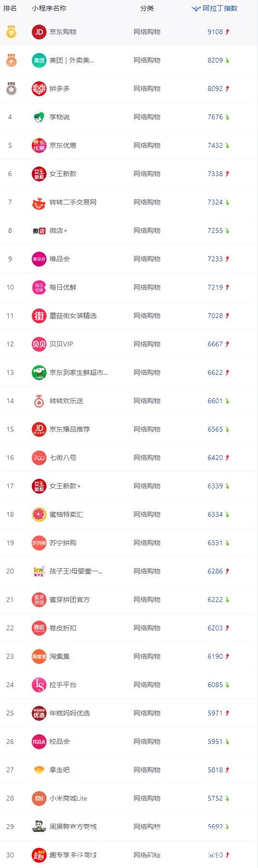258x868 pixels.
Task: Click the 小程序名称 column header
Action: 49,8
